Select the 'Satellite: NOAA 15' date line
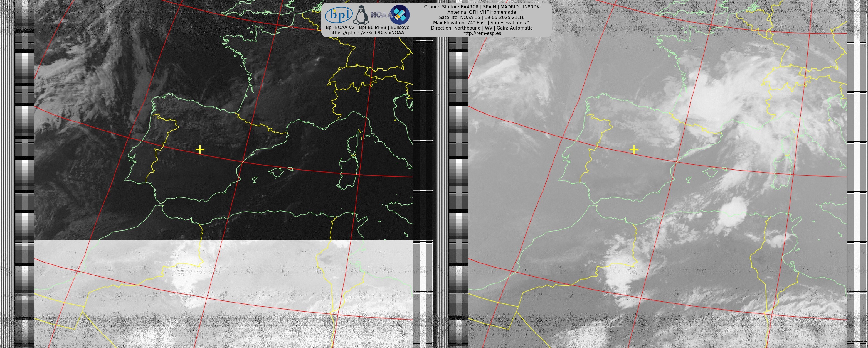The image size is (868, 348). click(x=482, y=17)
